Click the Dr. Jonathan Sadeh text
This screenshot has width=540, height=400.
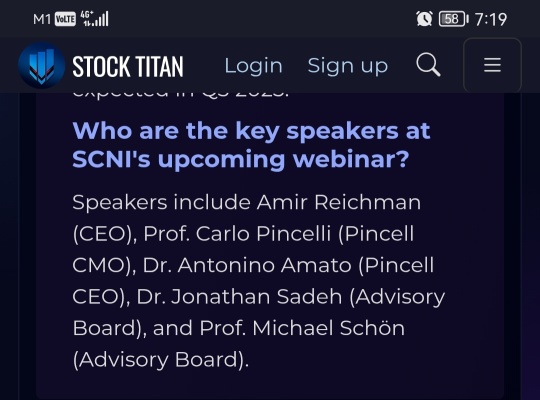(x=239, y=297)
